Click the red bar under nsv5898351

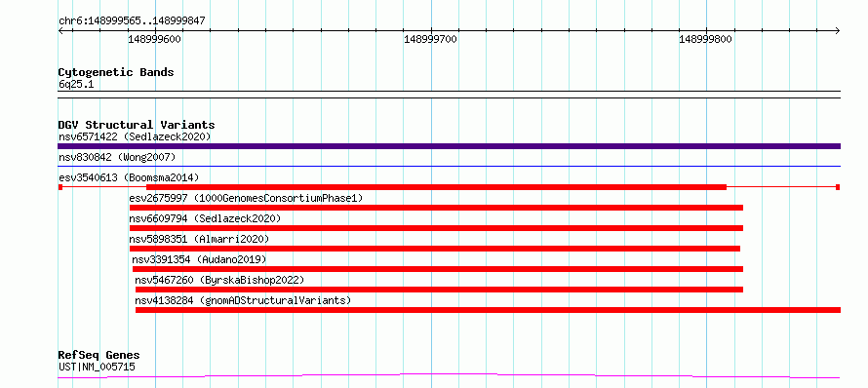tap(435, 249)
